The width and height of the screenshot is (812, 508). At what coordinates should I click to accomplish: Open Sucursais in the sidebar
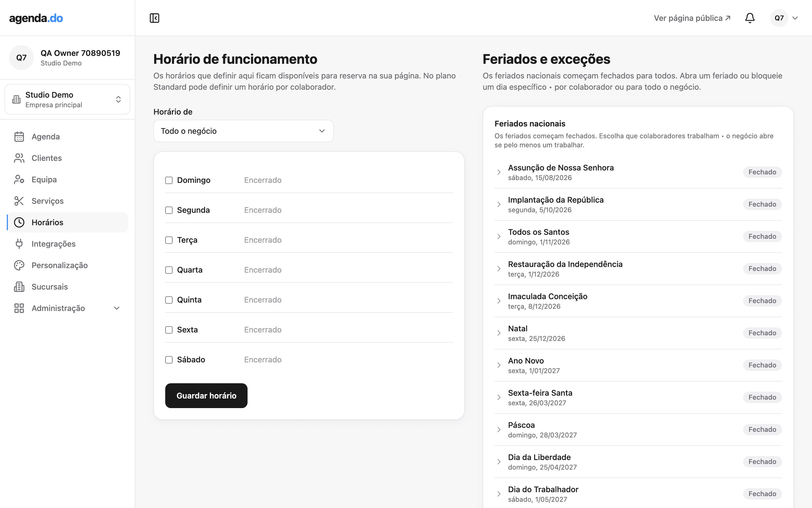pyautogui.click(x=67, y=287)
